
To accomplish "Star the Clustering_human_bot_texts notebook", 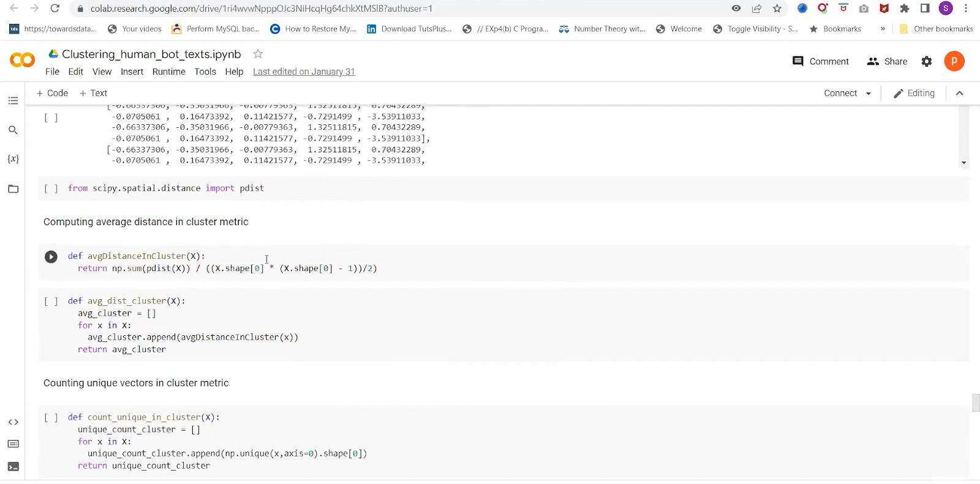I will [x=258, y=54].
